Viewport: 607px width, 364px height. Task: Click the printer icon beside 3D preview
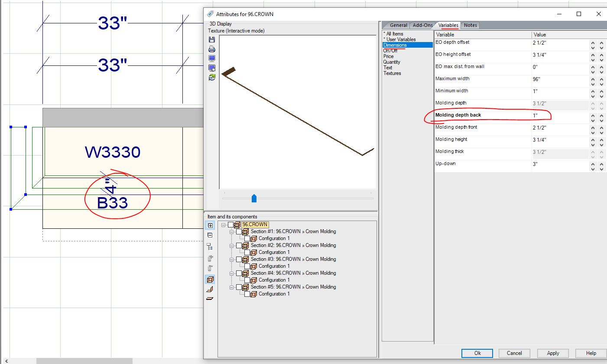tap(212, 49)
